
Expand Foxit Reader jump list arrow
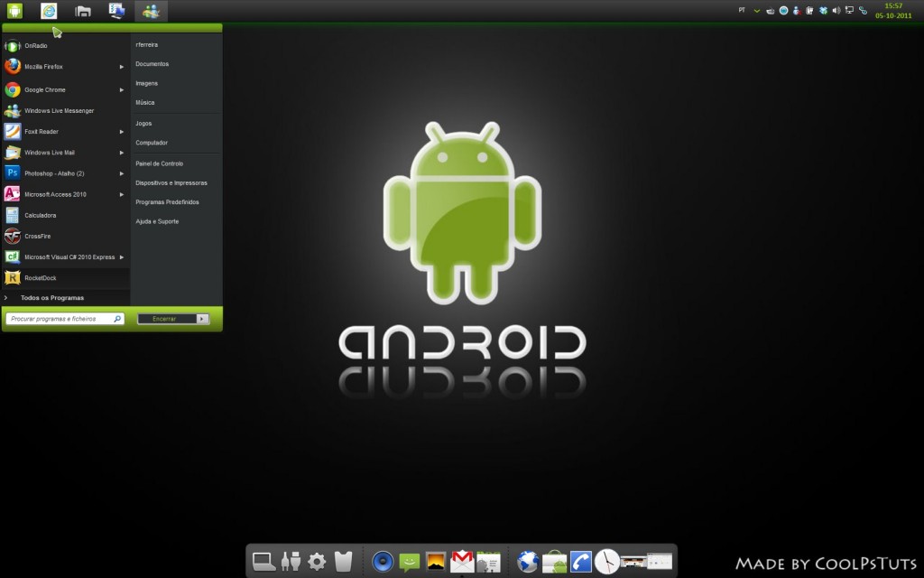coord(122,132)
